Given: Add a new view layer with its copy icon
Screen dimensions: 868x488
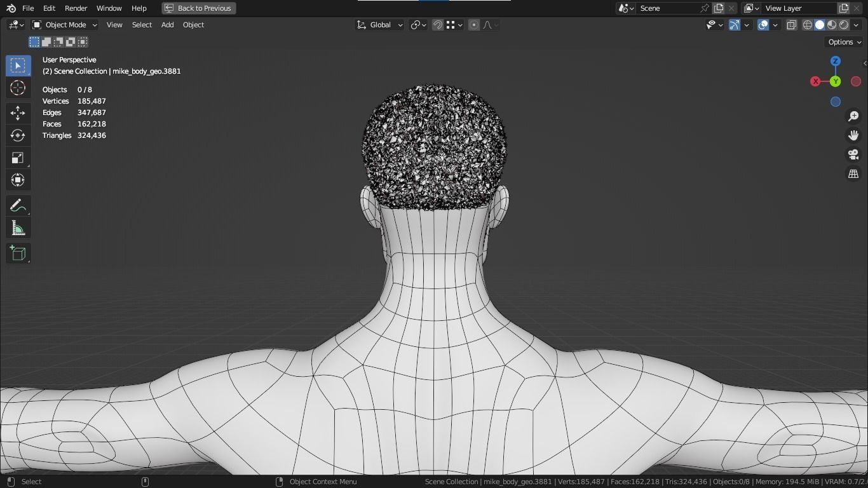Looking at the screenshot, I should coord(844,8).
